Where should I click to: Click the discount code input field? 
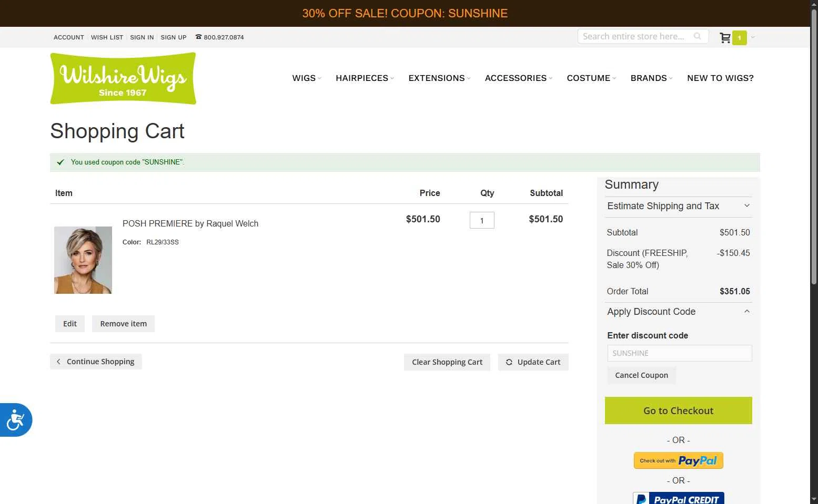pyautogui.click(x=680, y=353)
